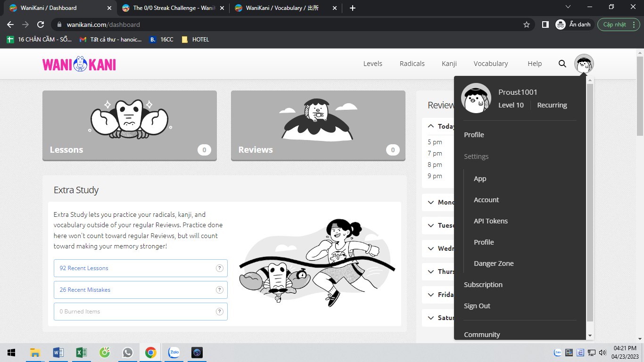
Task: Click the 0 Burned Items button
Action: [140, 312]
